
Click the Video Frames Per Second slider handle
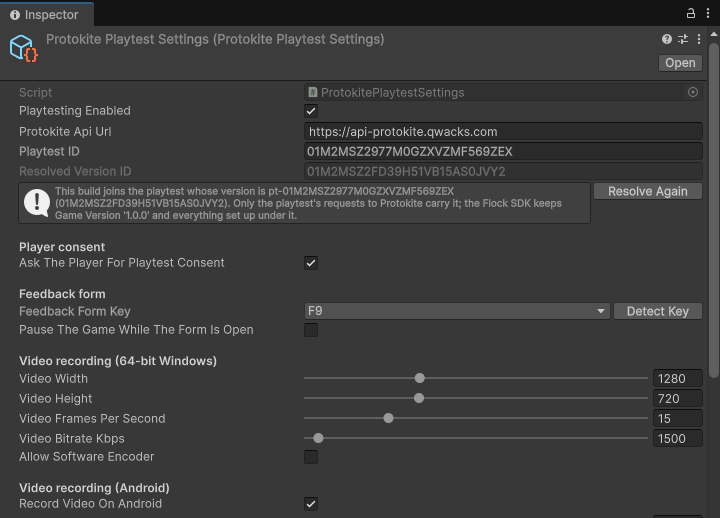tap(388, 418)
